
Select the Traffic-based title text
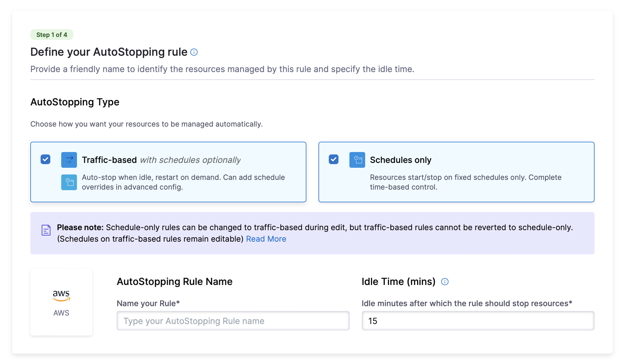point(109,160)
